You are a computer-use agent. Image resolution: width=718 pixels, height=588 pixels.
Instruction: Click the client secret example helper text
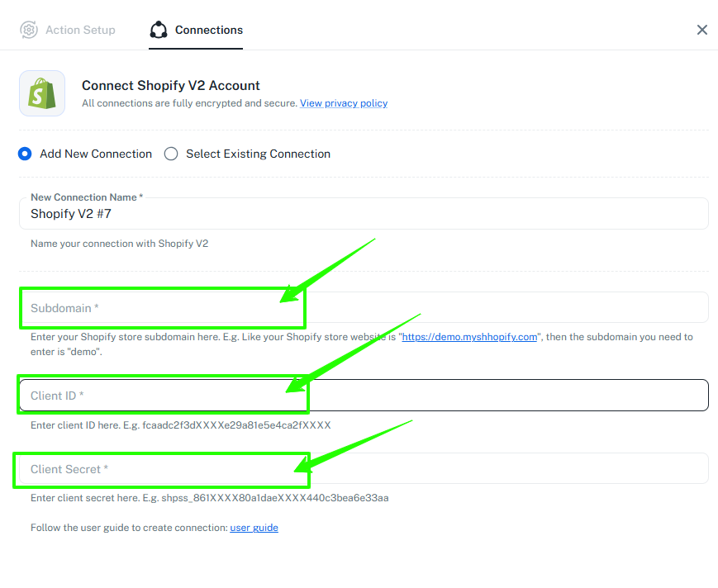[209, 498]
